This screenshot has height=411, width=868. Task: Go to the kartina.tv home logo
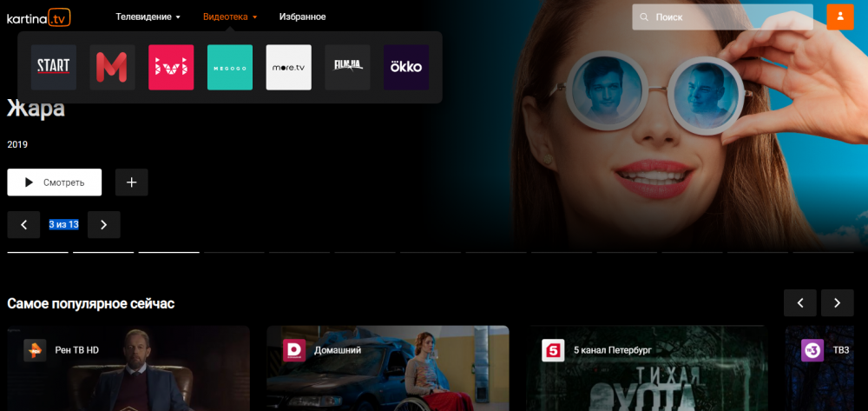point(39,17)
